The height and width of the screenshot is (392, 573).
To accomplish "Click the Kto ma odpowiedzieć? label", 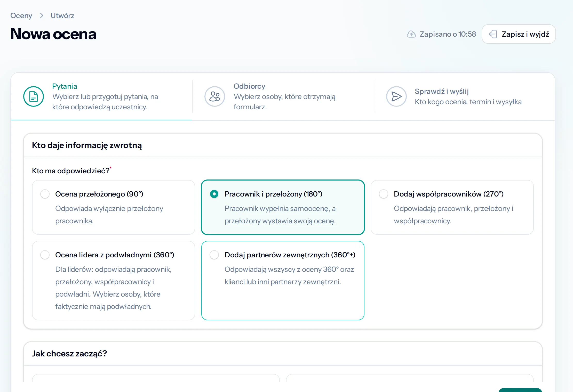I will click(x=71, y=171).
